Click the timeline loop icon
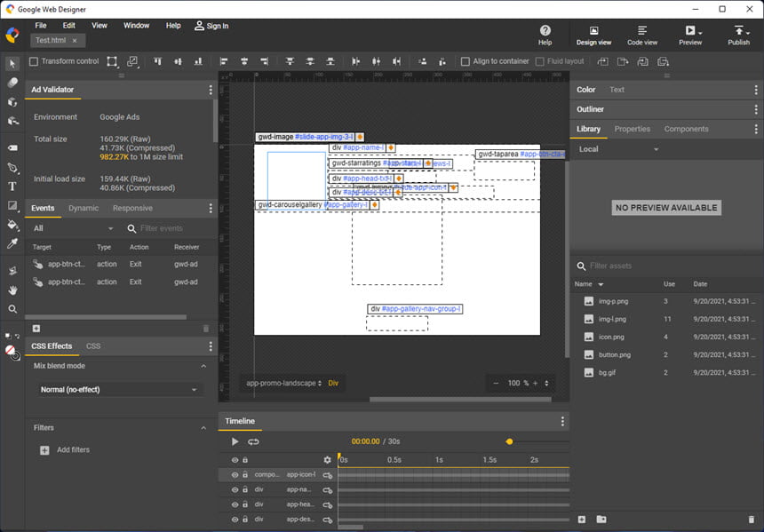The height and width of the screenshot is (532, 764). (253, 441)
